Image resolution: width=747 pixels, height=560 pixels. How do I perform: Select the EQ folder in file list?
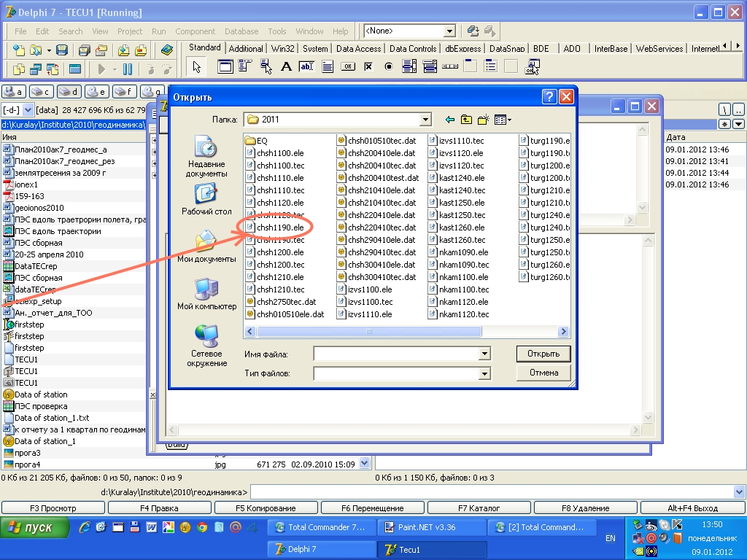[x=257, y=141]
